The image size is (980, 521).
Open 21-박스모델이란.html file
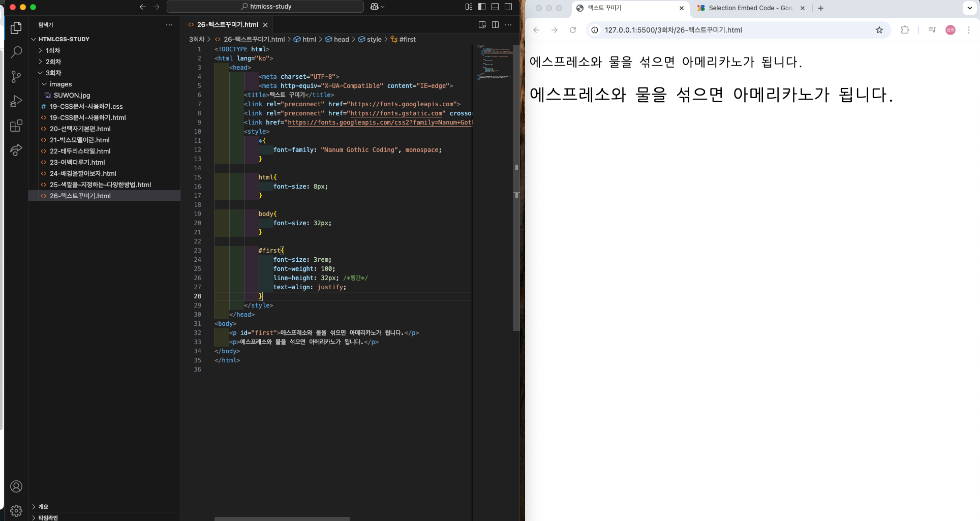[105, 140]
